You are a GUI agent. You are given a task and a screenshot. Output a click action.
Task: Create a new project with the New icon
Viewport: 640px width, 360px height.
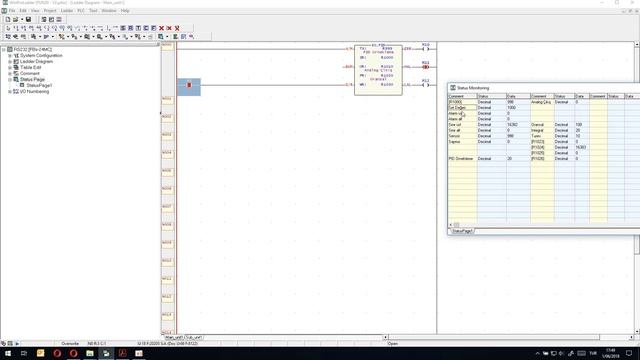[8, 19]
